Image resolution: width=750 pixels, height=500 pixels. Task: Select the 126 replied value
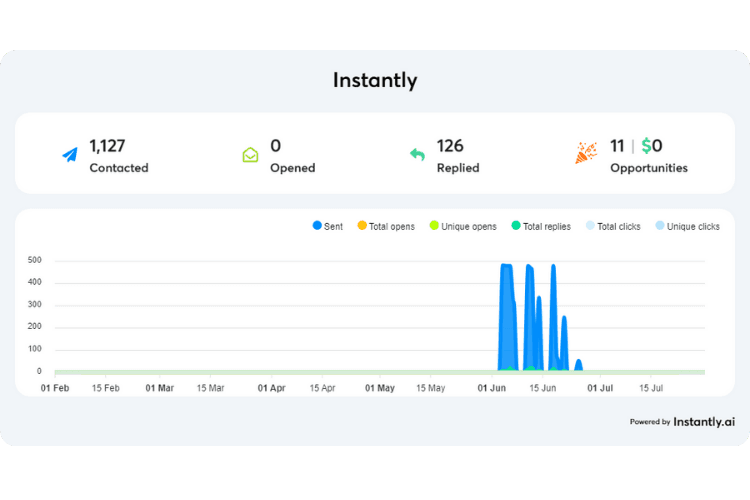450,145
